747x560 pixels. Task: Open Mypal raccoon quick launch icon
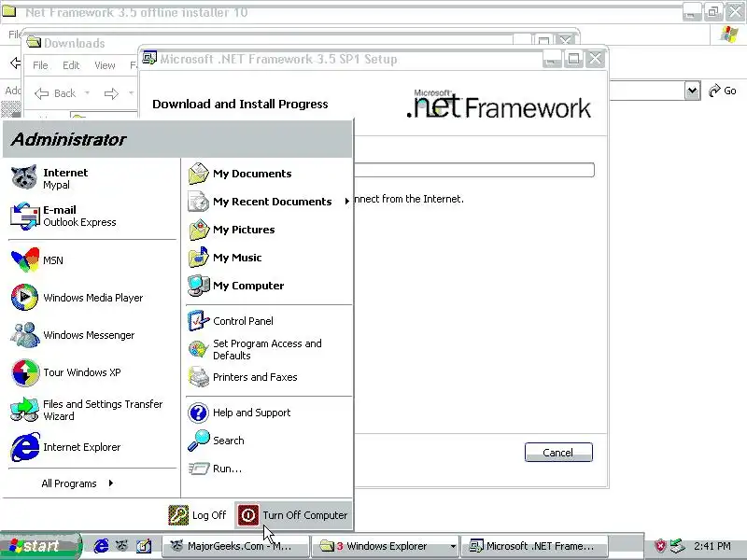tap(122, 546)
